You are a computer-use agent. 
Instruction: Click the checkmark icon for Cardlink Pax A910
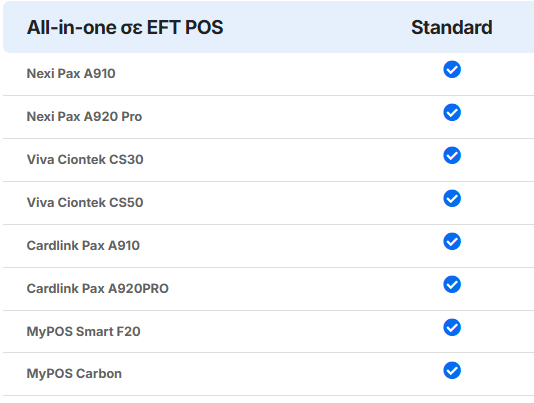click(x=452, y=241)
